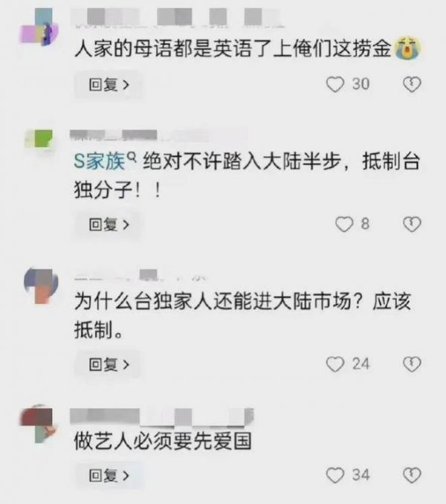This screenshot has height=504, width=446.
Task: Like the comment with 30 likes
Action: tap(335, 85)
